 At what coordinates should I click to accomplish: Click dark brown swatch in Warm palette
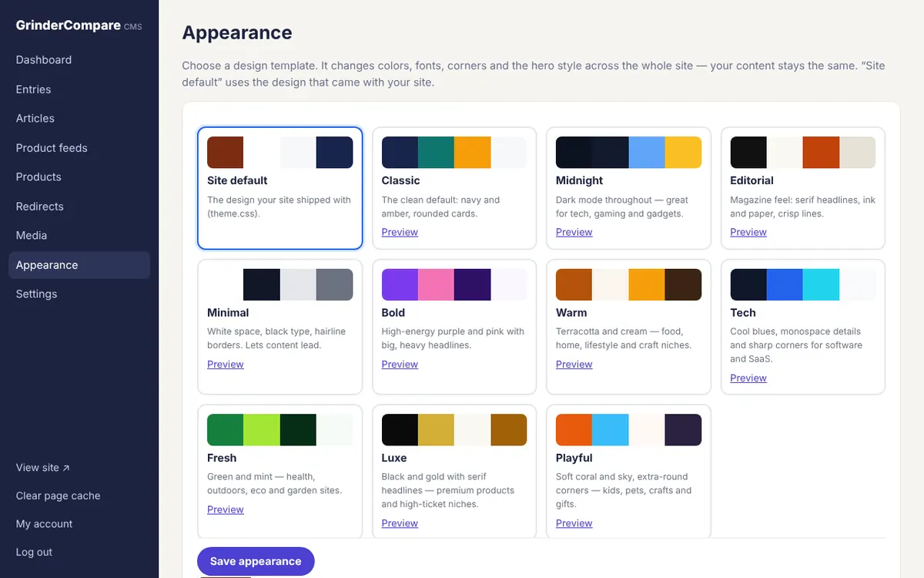point(683,284)
